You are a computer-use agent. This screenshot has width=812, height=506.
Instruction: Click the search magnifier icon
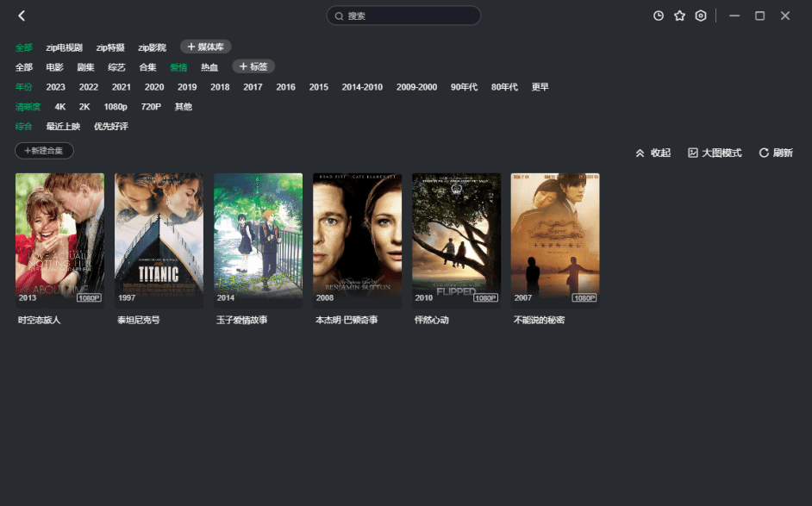pos(340,16)
